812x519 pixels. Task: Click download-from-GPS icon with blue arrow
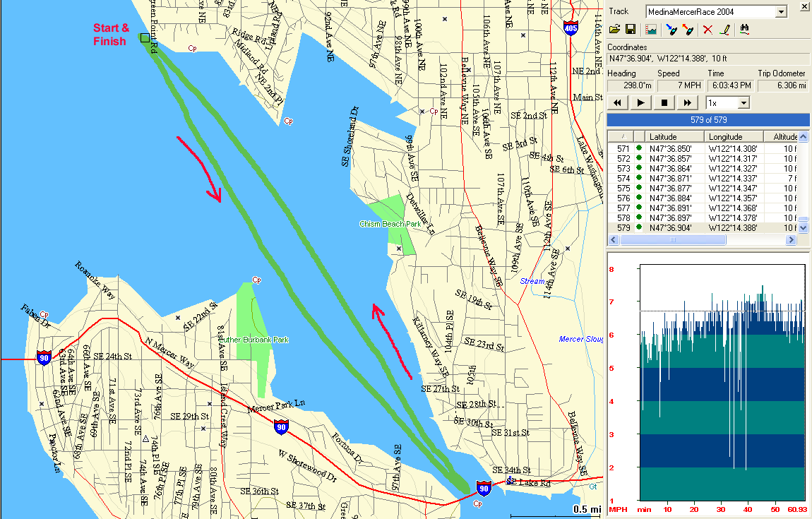(671, 30)
